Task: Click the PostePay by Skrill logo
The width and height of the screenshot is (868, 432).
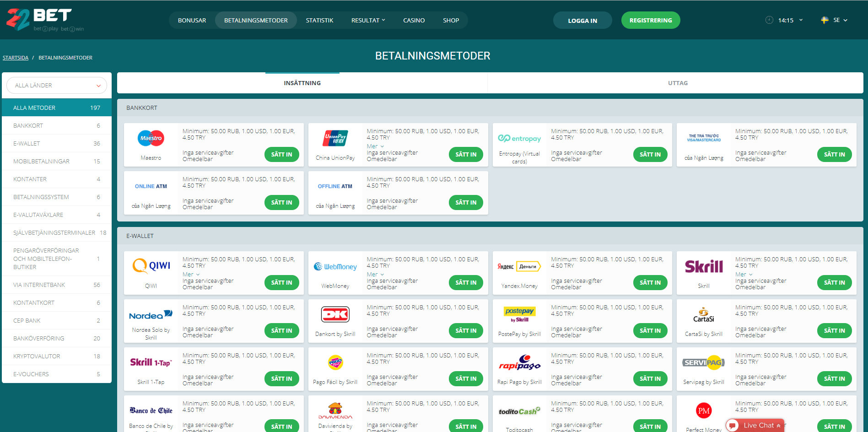Action: tap(519, 314)
